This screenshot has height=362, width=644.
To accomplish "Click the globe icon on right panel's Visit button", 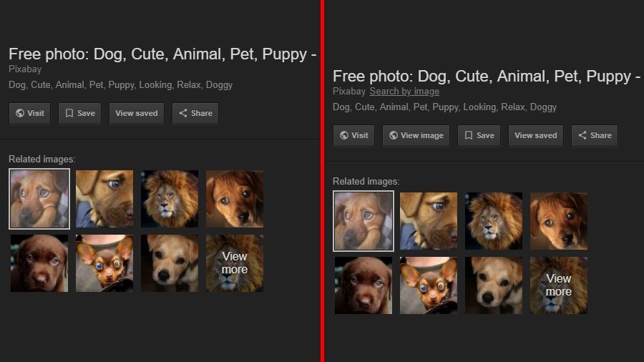I will click(344, 135).
